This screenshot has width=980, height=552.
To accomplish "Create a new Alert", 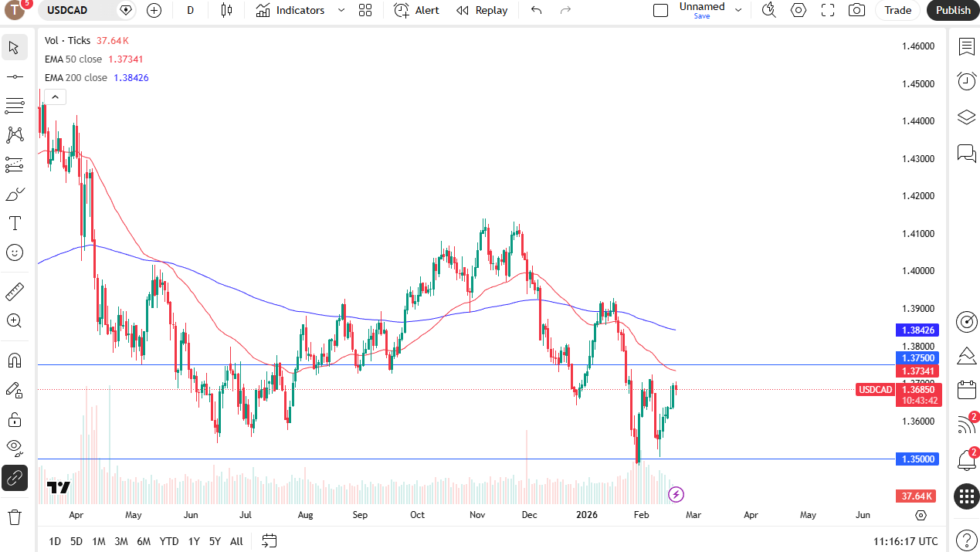I will click(416, 10).
